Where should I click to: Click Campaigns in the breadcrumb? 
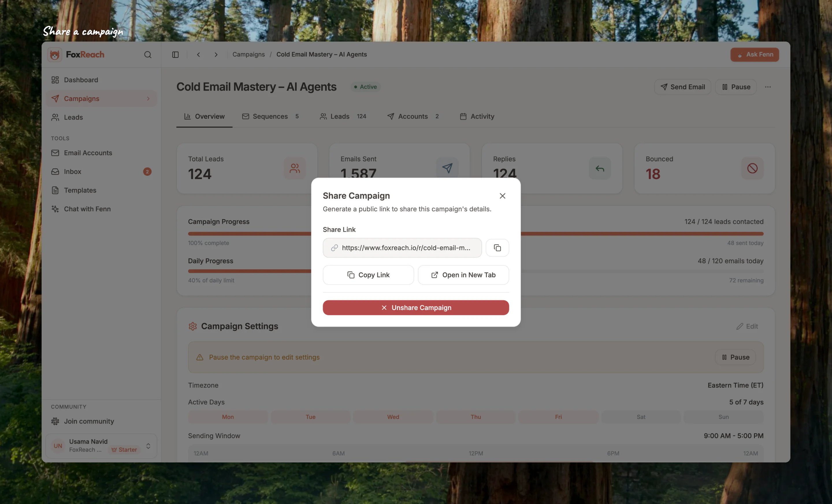pyautogui.click(x=248, y=55)
